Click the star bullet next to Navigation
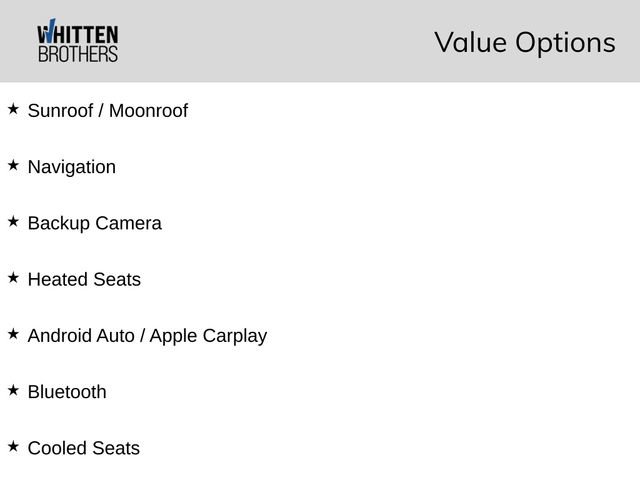The image size is (640, 480). (12, 165)
